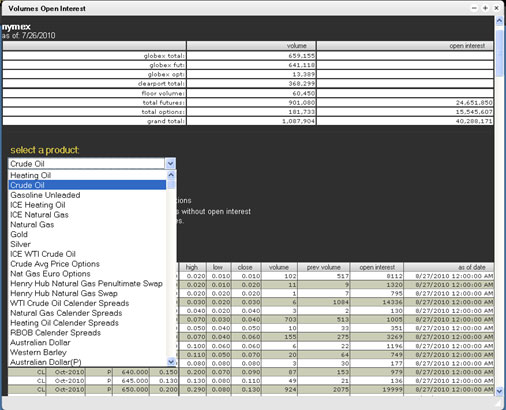This screenshot has height=410, width=506.
Task: Click summary table volume header
Action: (251, 46)
